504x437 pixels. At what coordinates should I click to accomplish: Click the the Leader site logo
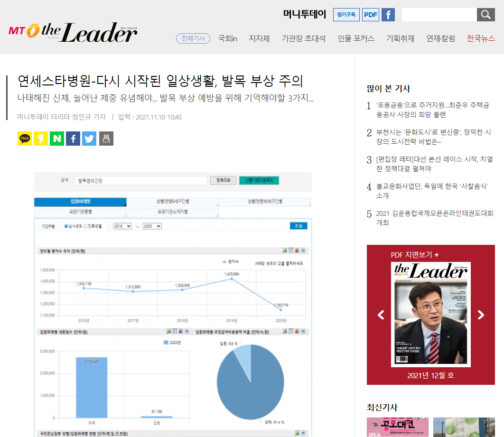[73, 32]
